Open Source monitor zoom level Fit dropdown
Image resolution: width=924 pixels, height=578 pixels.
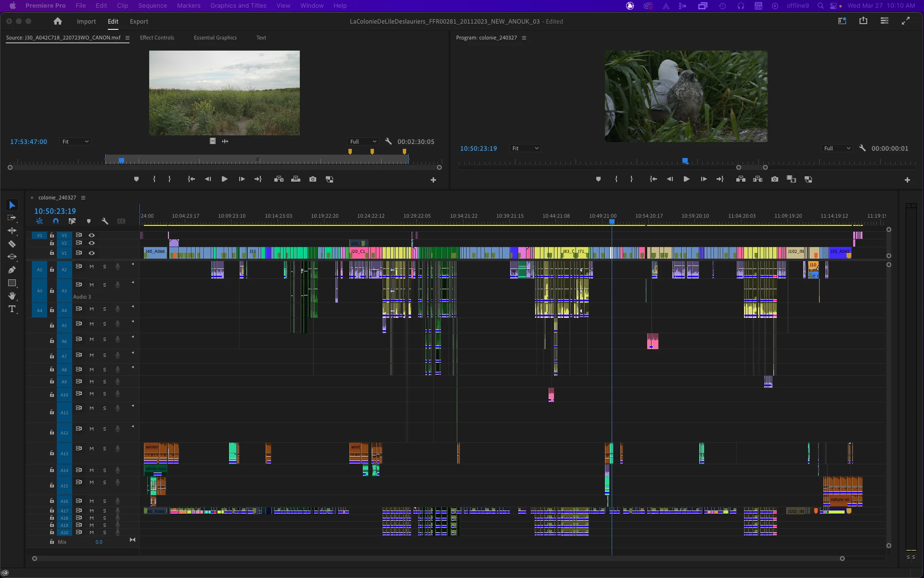tap(75, 142)
